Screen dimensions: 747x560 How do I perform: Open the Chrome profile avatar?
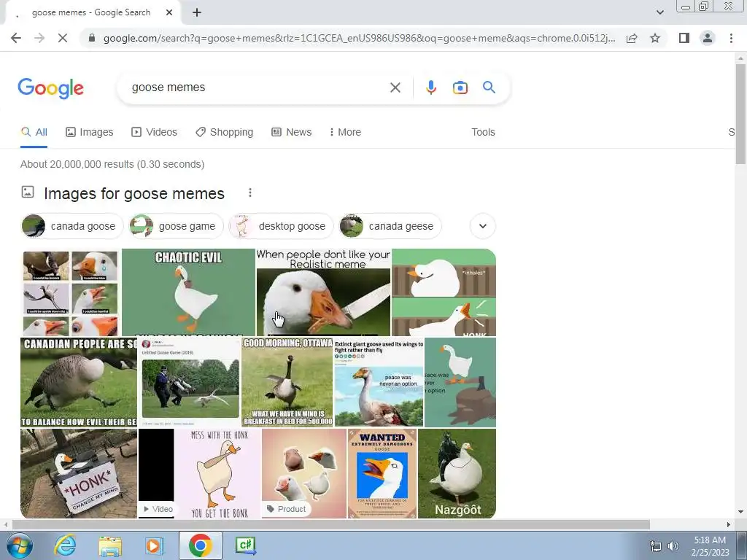click(708, 38)
